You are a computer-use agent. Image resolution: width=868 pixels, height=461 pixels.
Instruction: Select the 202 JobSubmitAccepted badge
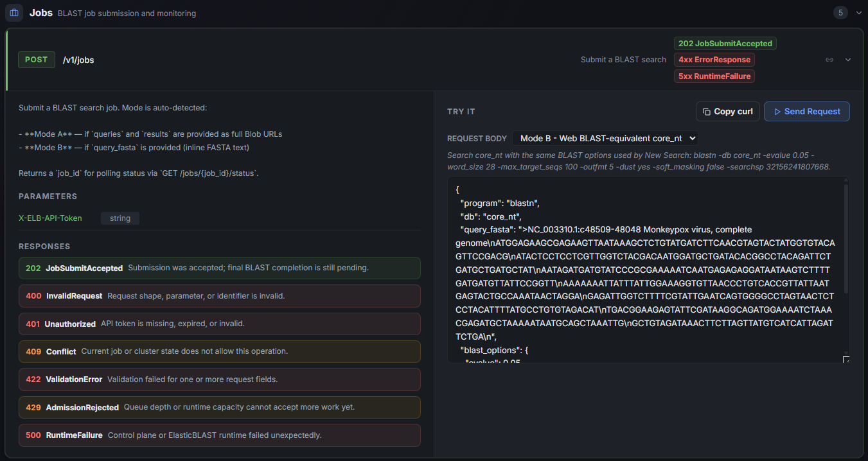point(725,44)
